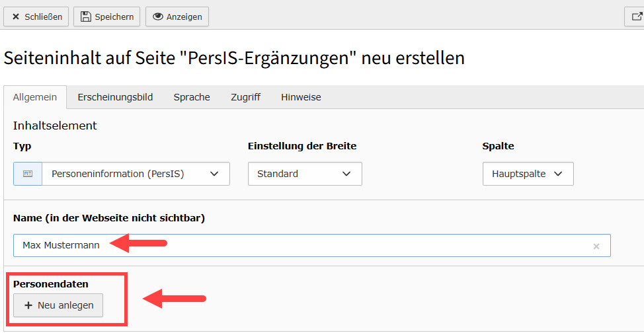Open the Erscheinungsbild tab
The width and height of the screenshot is (644, 333).
coord(115,97)
